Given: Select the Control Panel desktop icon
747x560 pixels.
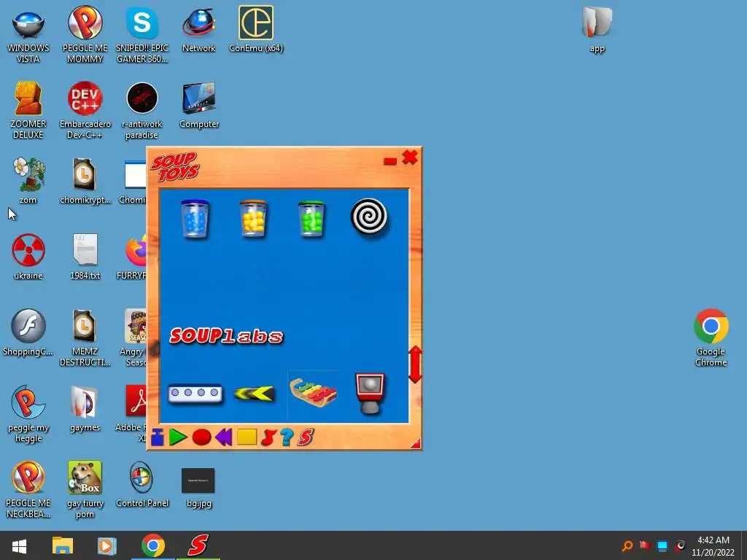Looking at the screenshot, I should tap(142, 485).
